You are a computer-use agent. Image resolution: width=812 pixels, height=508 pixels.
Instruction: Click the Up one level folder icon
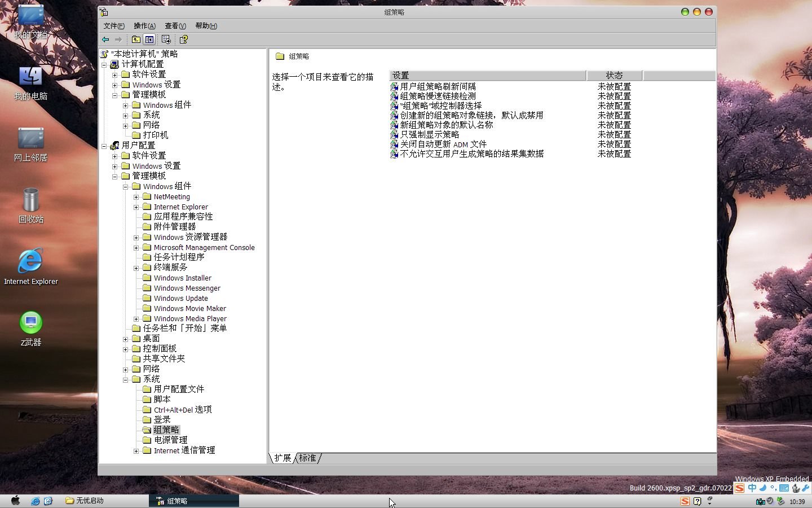[x=136, y=40]
